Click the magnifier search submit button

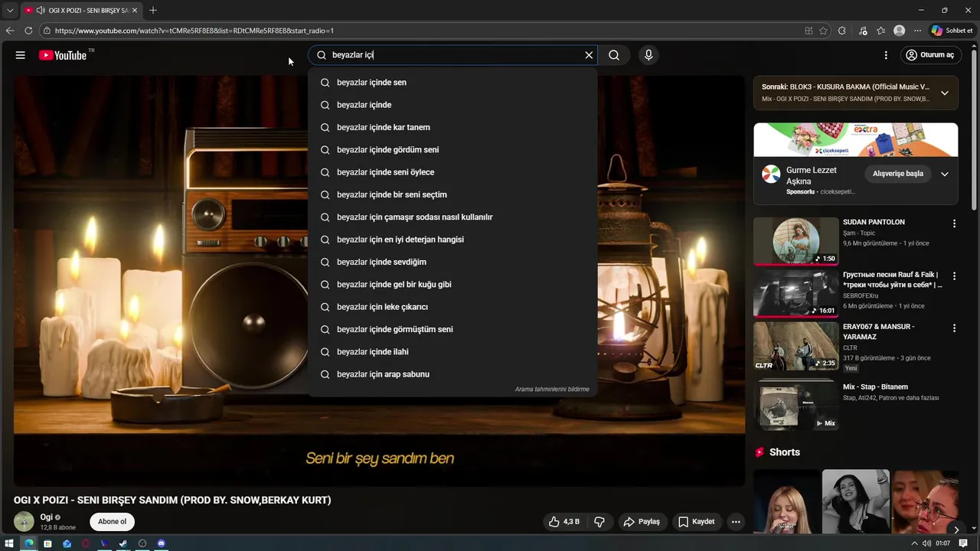[614, 55]
